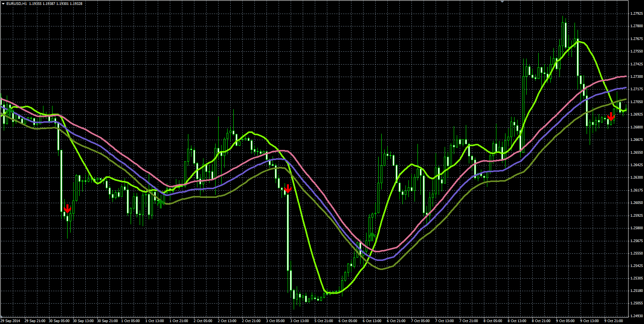This screenshot has height=324, width=644.
Task: Click the 8 Oct 13:00 time axis label
Action: pos(517,321)
